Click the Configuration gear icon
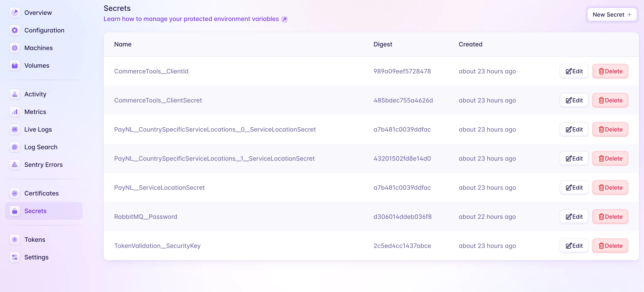Viewport: 644px width, 292px height. tap(15, 30)
